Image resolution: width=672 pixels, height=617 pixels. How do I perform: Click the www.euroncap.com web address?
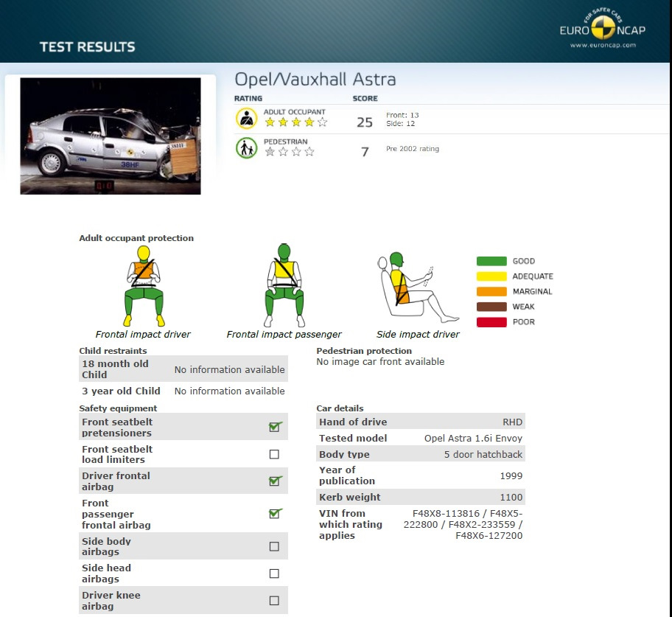pos(603,45)
